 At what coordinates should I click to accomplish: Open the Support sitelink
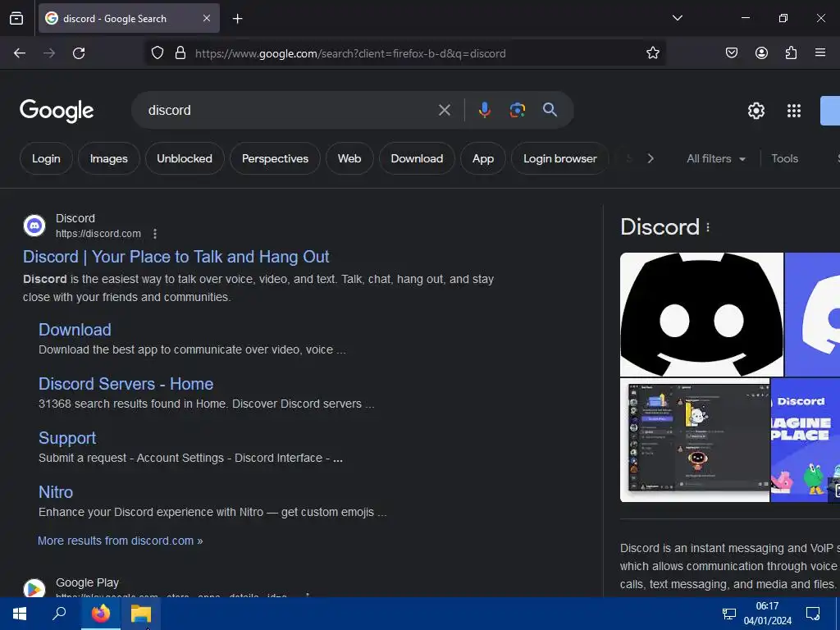point(67,438)
